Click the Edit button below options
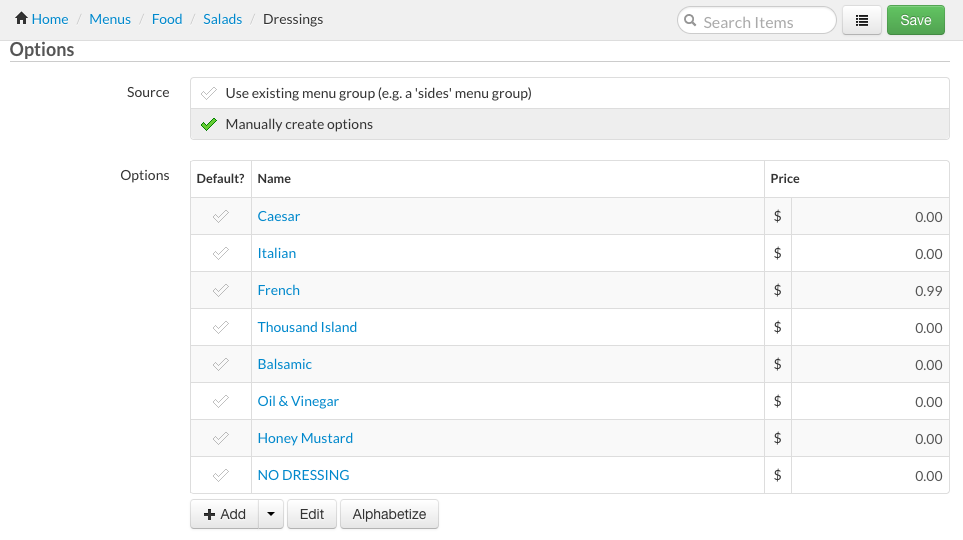 (x=312, y=514)
